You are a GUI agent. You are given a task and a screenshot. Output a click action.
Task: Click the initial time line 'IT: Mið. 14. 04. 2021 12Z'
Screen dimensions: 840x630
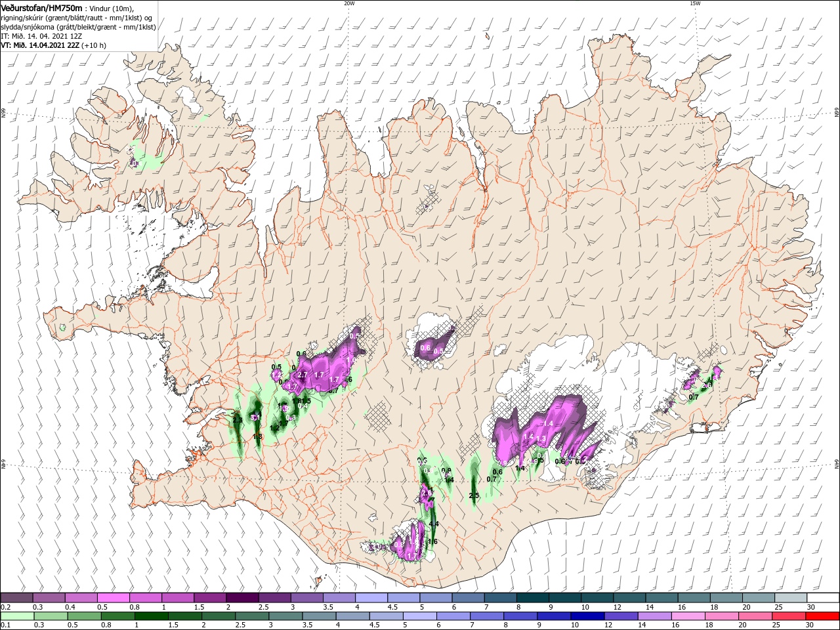41,36
